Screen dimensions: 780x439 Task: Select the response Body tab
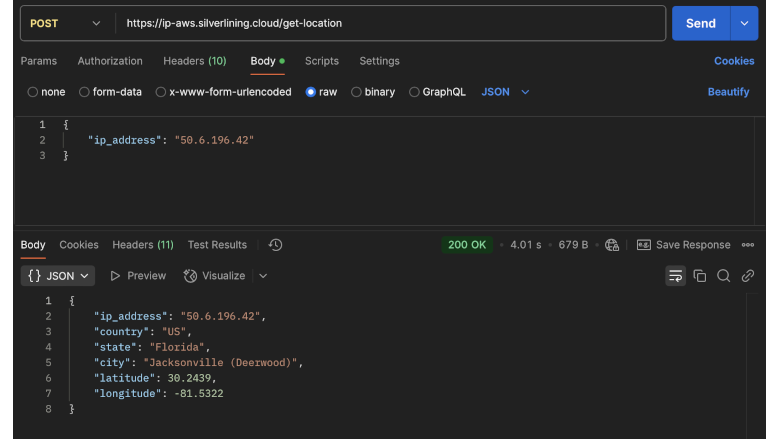(x=33, y=245)
